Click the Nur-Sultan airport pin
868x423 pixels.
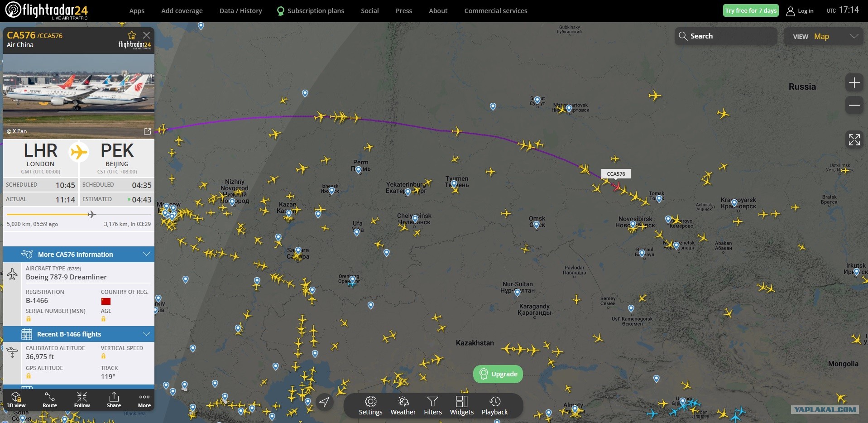point(517,293)
